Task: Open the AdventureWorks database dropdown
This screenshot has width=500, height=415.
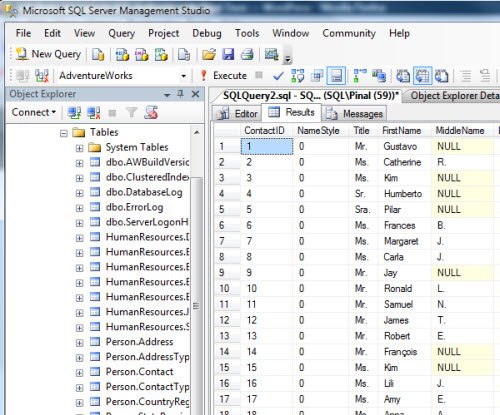Action: point(183,76)
